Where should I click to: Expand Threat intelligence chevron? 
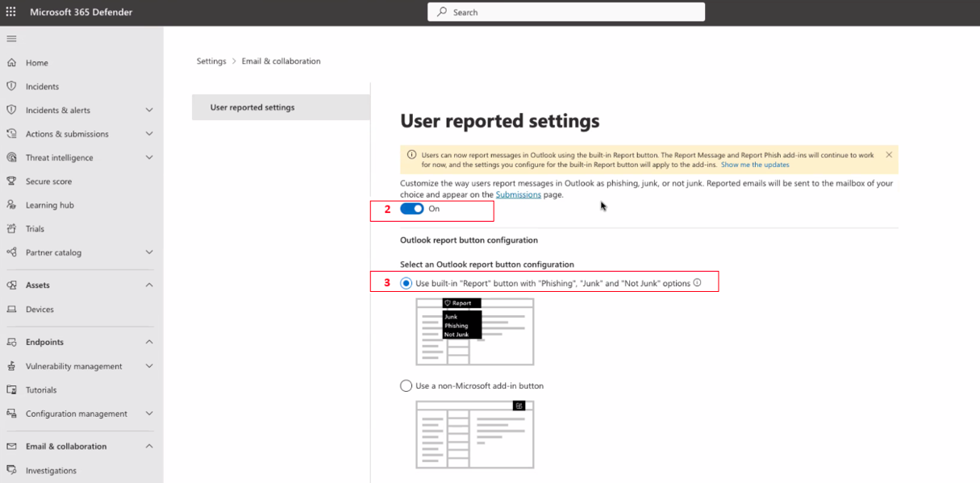click(149, 157)
